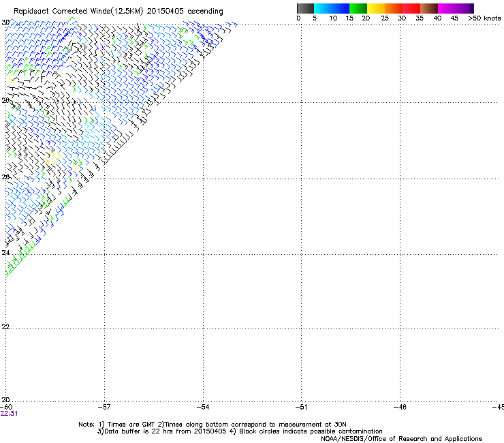Click the 24 latitude axis label
The width and height of the screenshot is (504, 443).
[x=5, y=253]
